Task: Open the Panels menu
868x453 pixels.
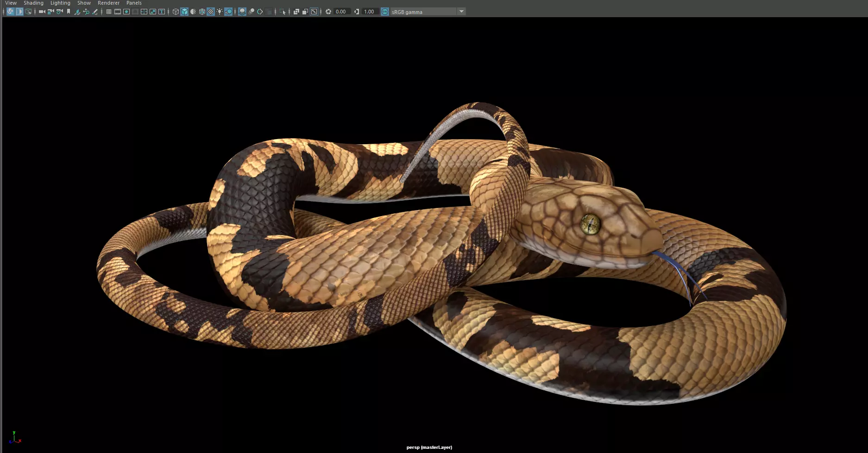Action: coord(134,3)
